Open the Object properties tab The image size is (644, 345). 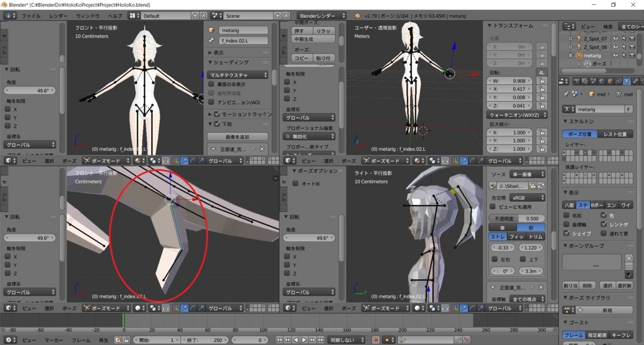[610, 81]
